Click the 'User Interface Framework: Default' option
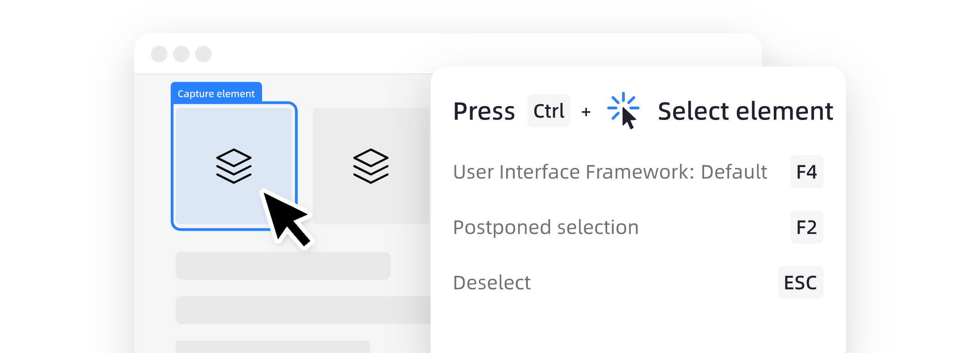Viewport: 980px width, 353px height. (x=610, y=172)
